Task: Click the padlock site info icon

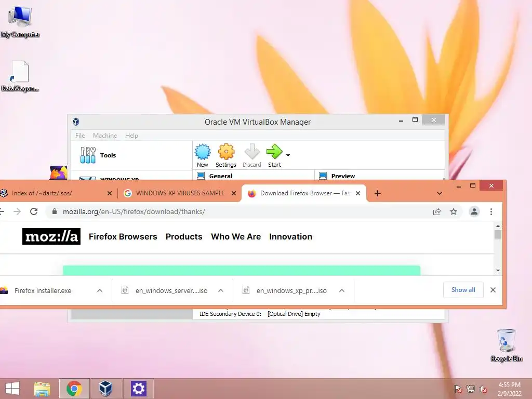Action: tap(54, 211)
